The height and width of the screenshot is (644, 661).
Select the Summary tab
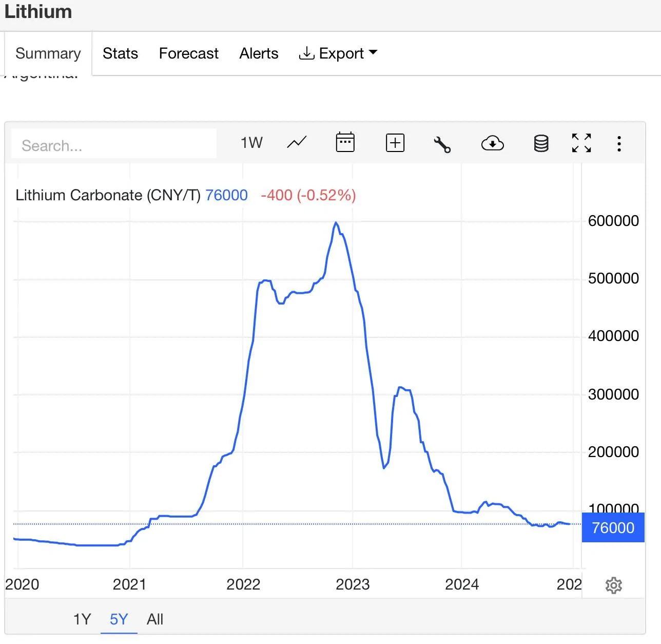(x=48, y=53)
